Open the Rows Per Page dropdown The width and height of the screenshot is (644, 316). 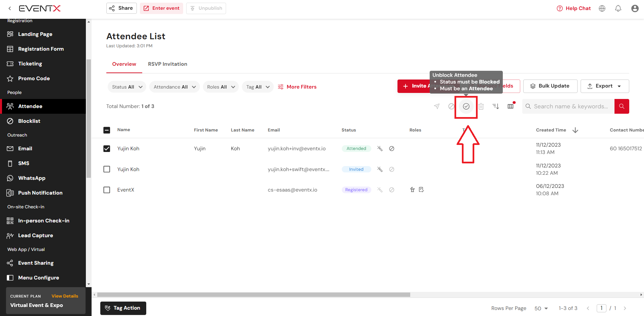[x=541, y=308]
